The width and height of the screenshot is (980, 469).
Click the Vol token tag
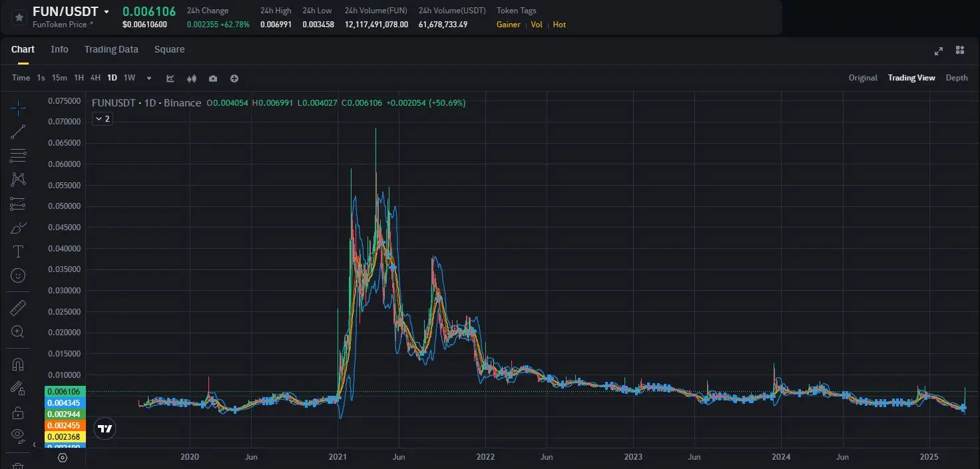tap(537, 25)
